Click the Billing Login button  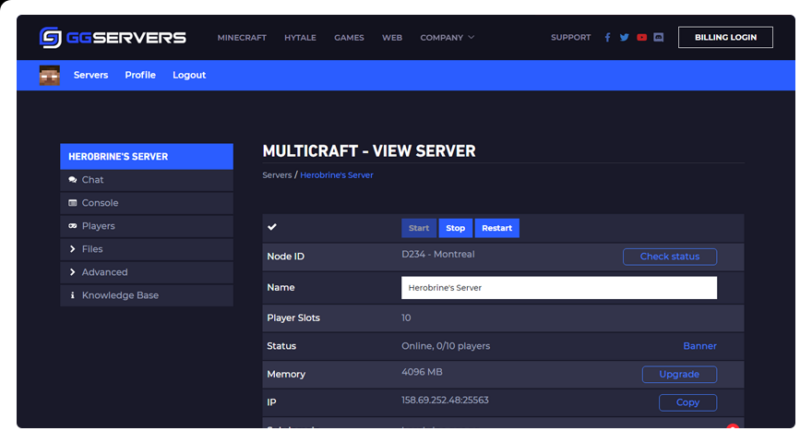click(x=725, y=37)
